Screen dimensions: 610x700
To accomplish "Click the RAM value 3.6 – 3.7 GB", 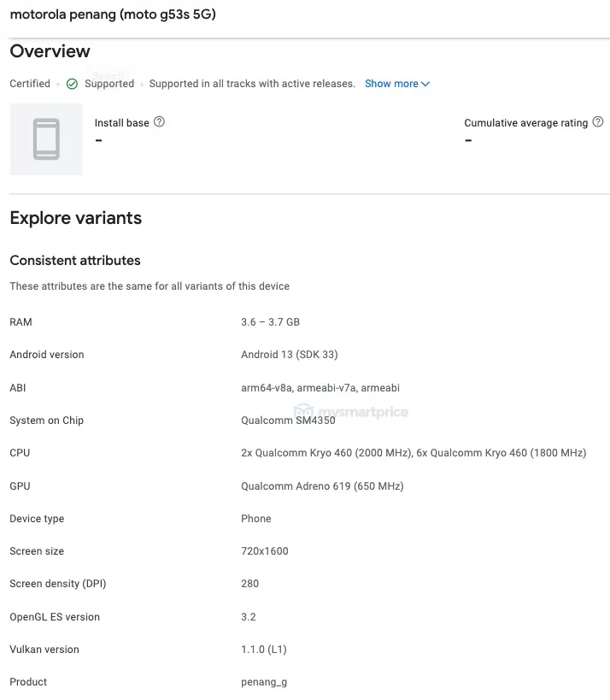I will point(270,322).
